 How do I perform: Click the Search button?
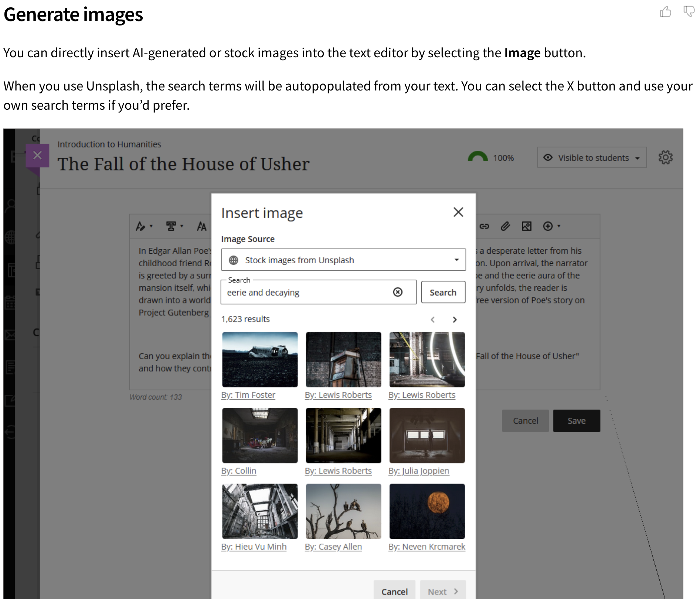coord(443,292)
